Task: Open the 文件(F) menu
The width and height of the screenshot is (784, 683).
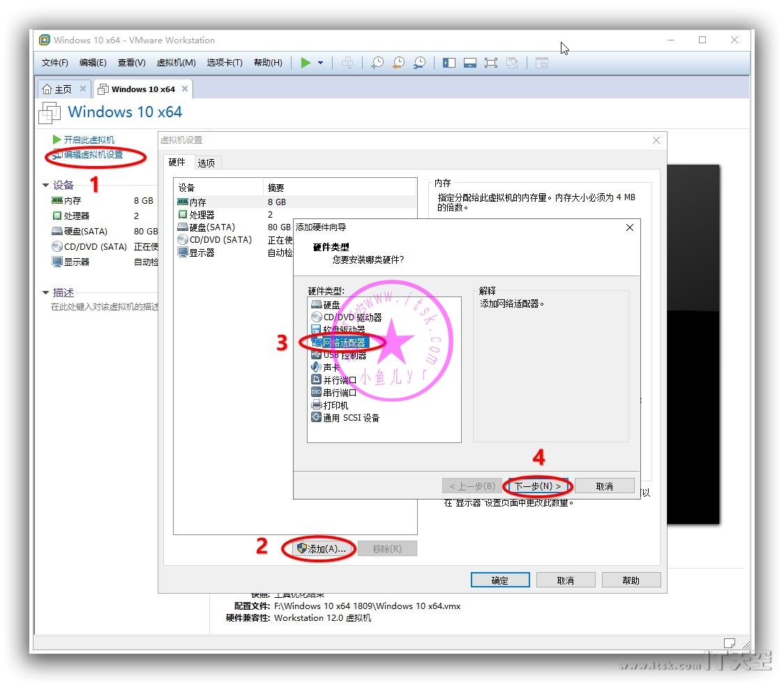Action: (x=54, y=63)
